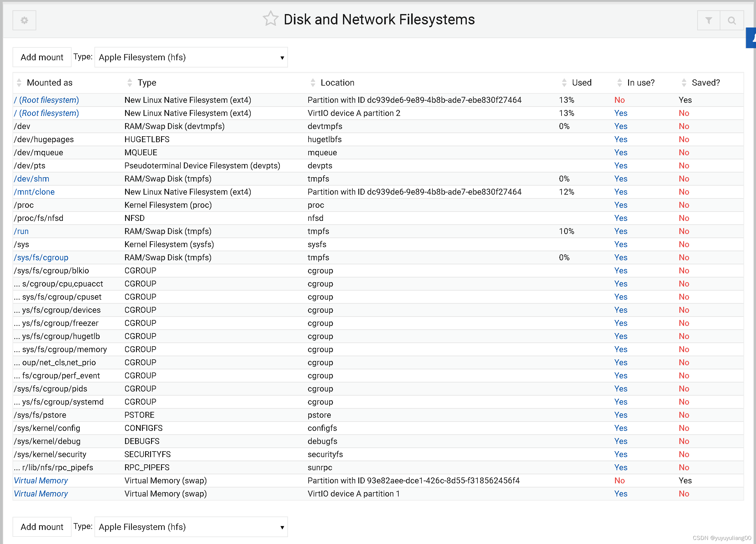The width and height of the screenshot is (756, 544).
Task: Click the bottom Add mount button
Action: pyautogui.click(x=42, y=527)
